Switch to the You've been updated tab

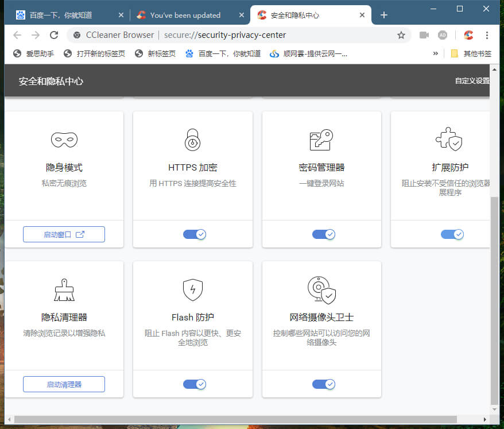click(x=189, y=15)
